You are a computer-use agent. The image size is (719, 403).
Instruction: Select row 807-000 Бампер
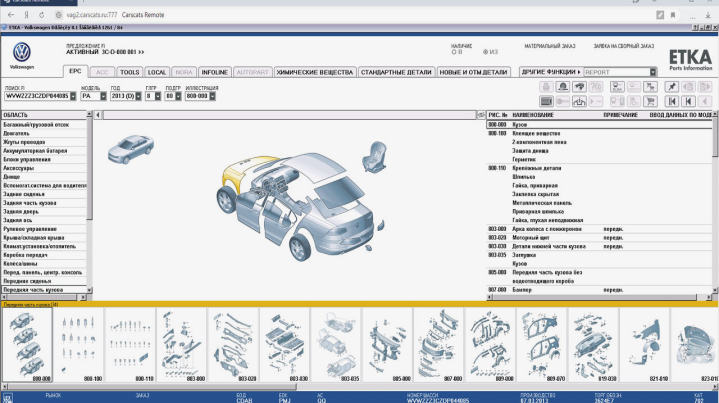(x=599, y=290)
